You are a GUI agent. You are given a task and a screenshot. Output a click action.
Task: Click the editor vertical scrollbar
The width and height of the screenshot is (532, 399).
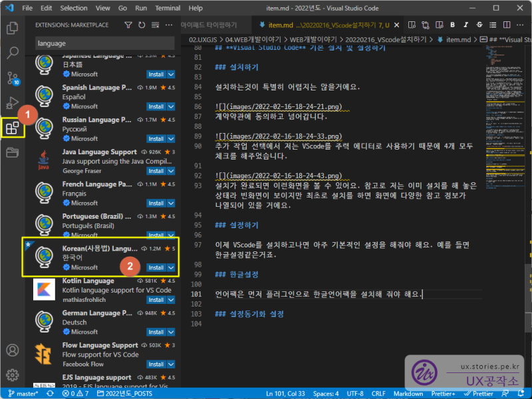pos(529,298)
